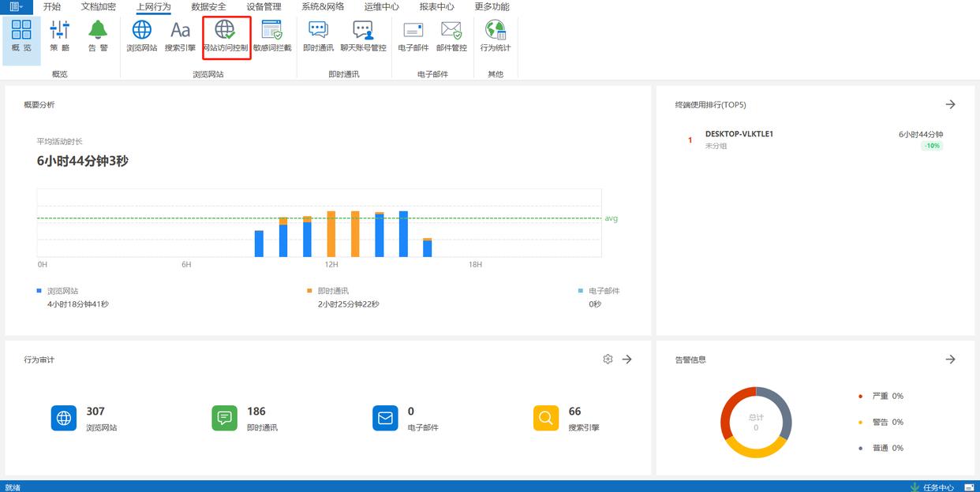Open the application menu dropdown at top-left
The height and width of the screenshot is (492, 980).
[16, 6]
